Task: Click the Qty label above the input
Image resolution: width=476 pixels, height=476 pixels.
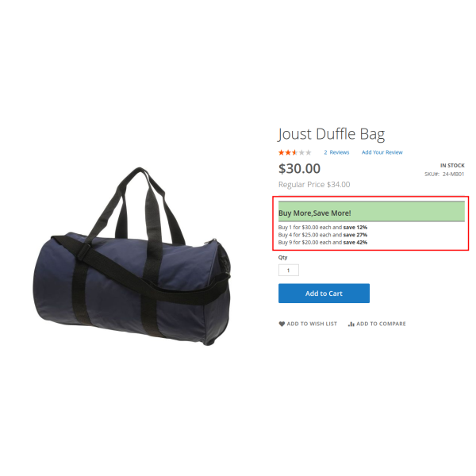Action: (x=282, y=257)
